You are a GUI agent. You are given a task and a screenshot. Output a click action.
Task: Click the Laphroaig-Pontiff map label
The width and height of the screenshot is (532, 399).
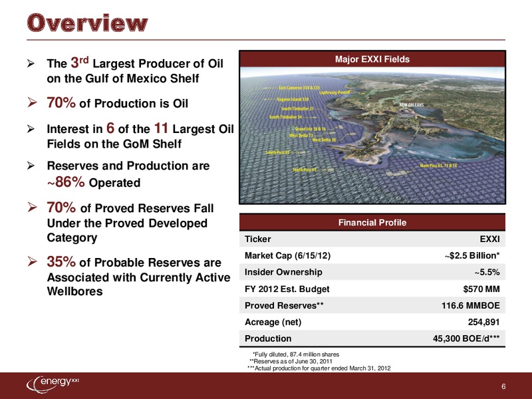[334, 92]
